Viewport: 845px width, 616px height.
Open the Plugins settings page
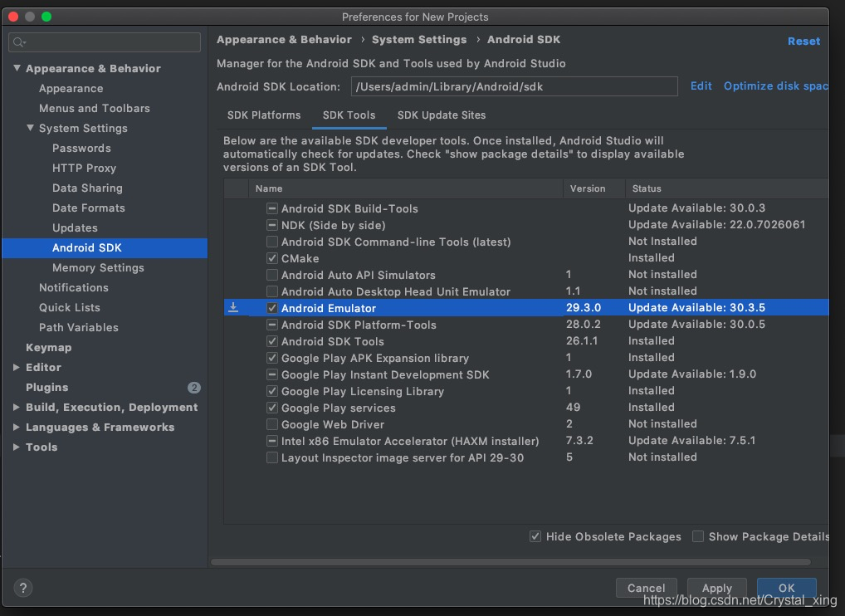pos(46,388)
